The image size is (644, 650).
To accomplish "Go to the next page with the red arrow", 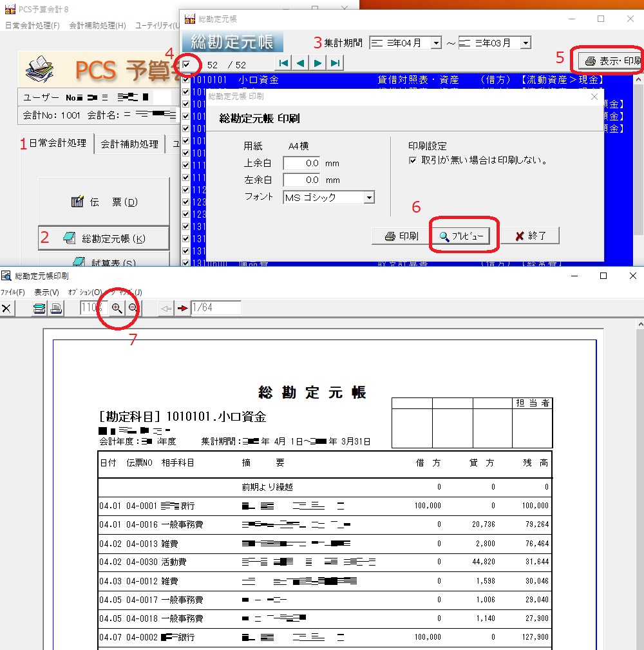I will [x=184, y=307].
